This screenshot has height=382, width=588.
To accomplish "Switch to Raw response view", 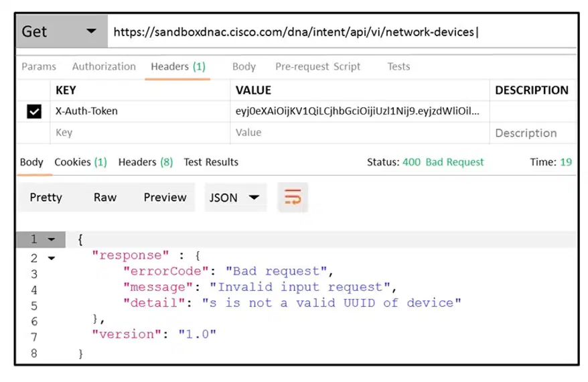I will 105,198.
